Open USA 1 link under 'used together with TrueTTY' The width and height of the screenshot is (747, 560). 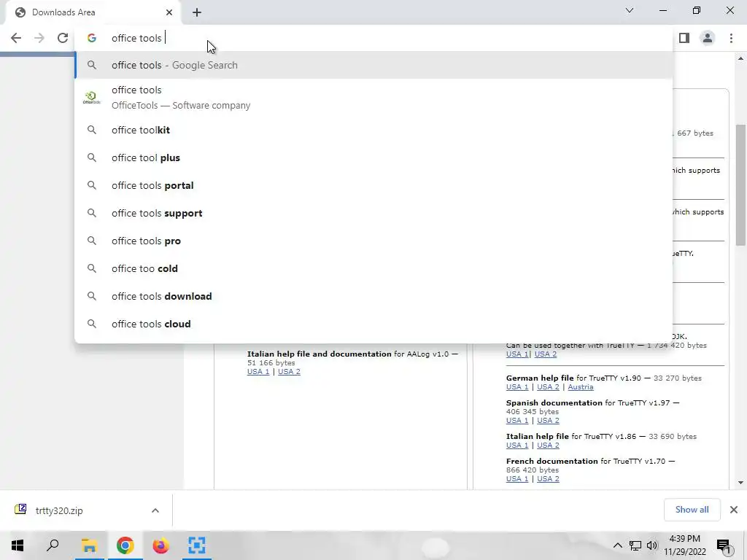pos(517,354)
